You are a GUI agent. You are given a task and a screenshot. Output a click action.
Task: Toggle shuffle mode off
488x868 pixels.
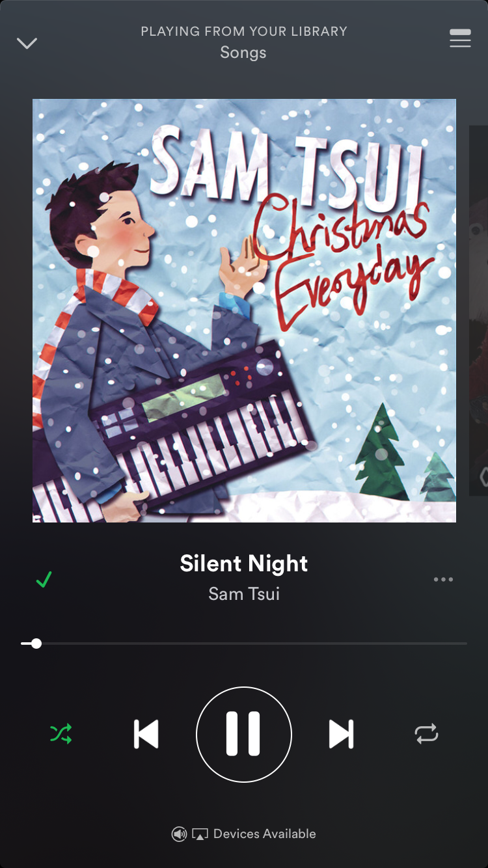[x=61, y=734]
